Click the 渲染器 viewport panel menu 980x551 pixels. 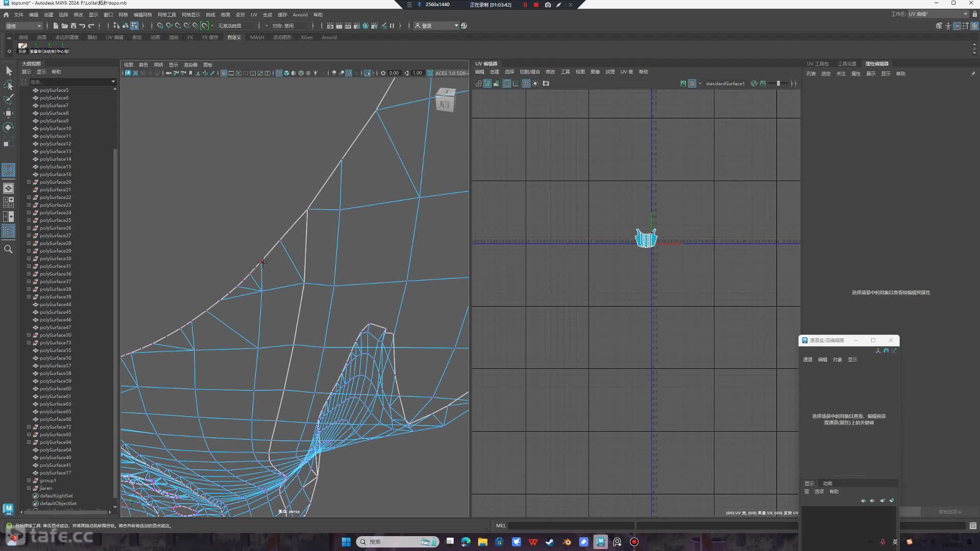coord(190,65)
